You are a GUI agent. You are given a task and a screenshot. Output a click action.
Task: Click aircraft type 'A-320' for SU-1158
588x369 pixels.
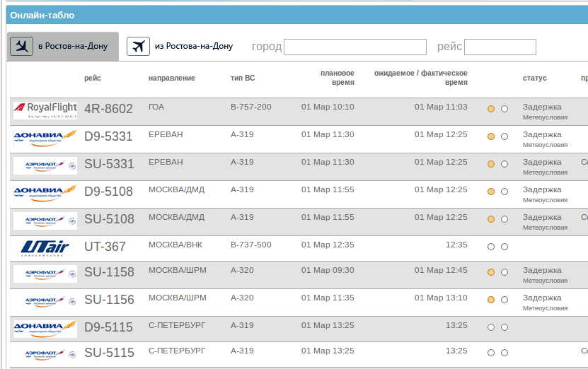pos(242,270)
